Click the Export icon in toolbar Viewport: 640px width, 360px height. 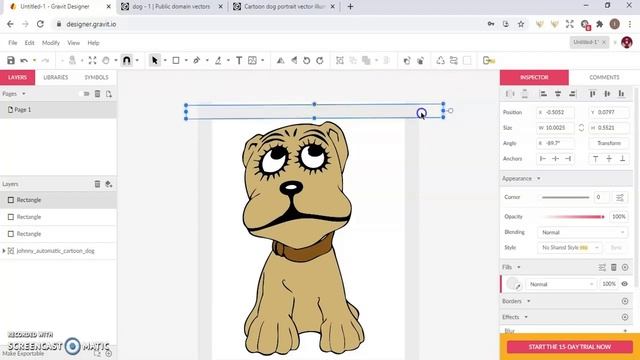(489, 60)
